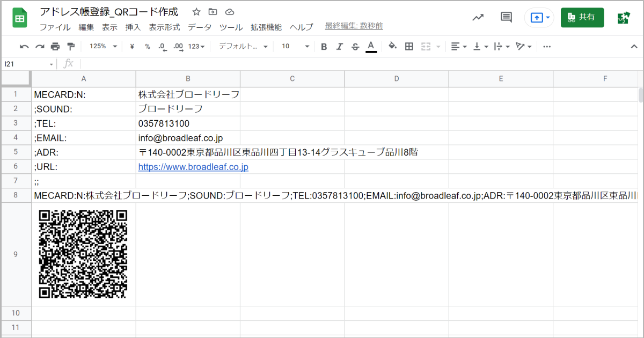Open the font size 10 dropdown
The image size is (644, 338).
click(295, 47)
